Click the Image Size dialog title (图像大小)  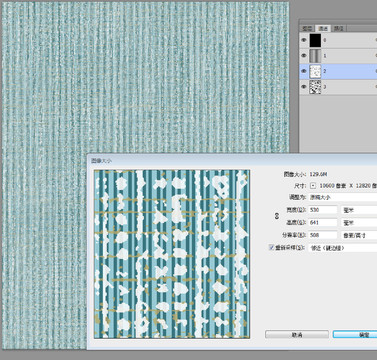point(101,161)
